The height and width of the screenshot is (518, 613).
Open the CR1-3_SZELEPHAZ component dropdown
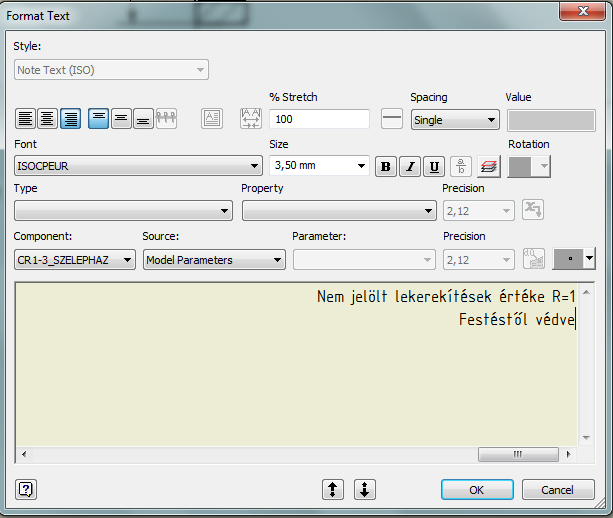75,260
